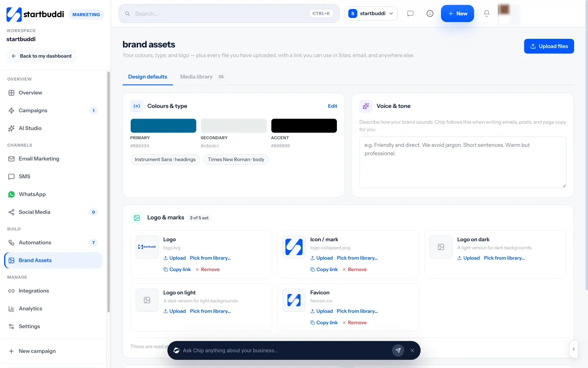Image resolution: width=588 pixels, height=368 pixels.
Task: Click the startbuddi logo icon
Action: [x=14, y=14]
